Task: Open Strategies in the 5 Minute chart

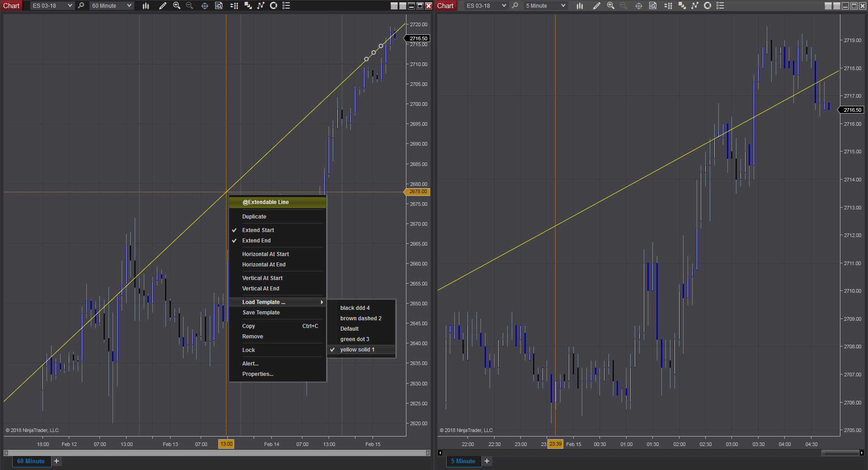Action: click(x=708, y=5)
